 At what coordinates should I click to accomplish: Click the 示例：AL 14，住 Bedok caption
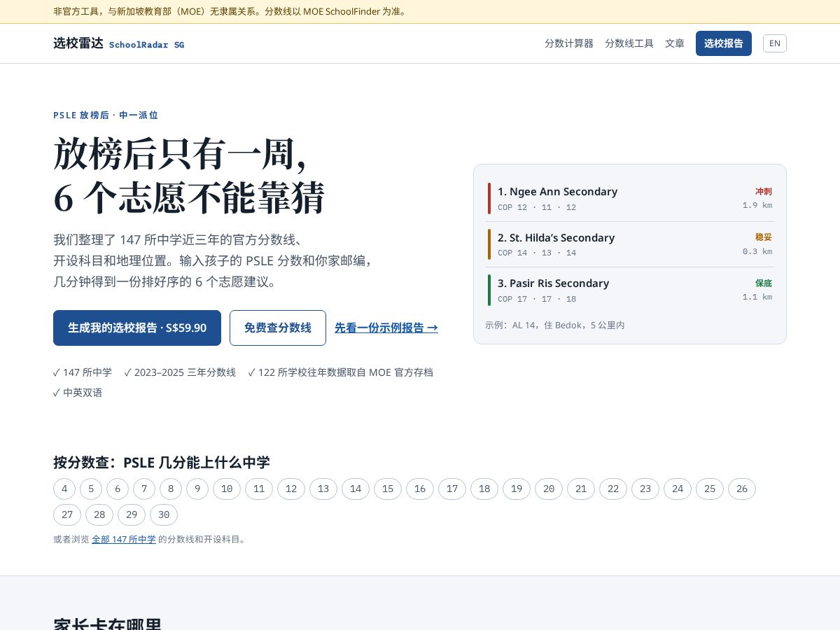coord(555,325)
